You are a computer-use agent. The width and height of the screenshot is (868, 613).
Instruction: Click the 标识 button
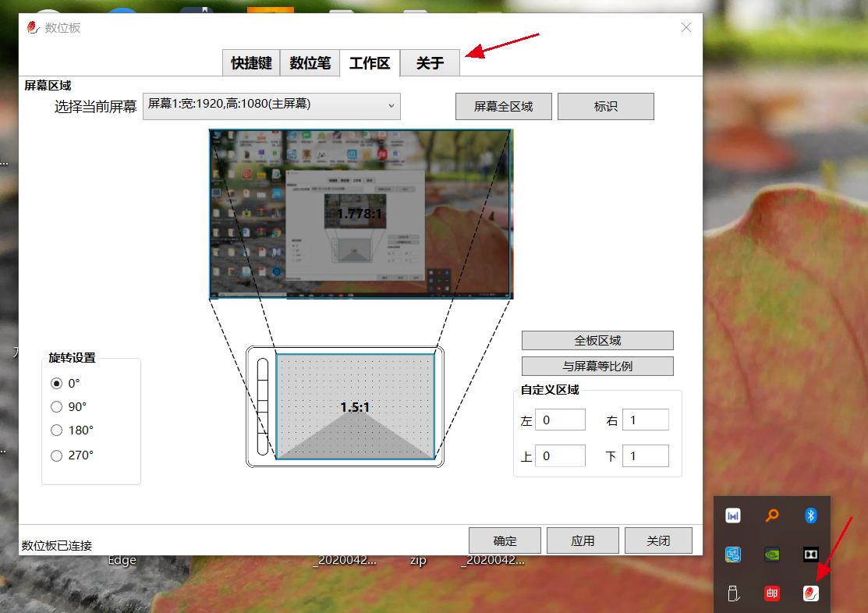pyautogui.click(x=606, y=106)
